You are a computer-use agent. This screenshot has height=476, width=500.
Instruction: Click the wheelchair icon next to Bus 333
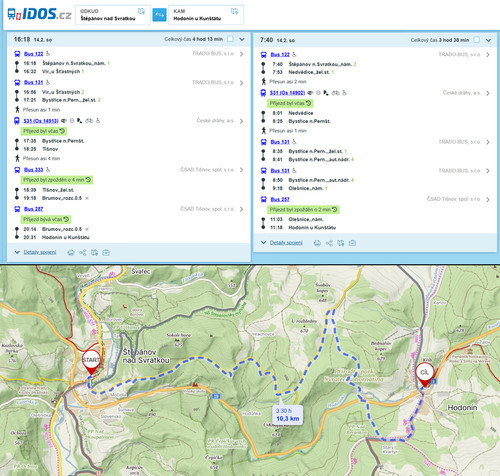[x=48, y=170]
